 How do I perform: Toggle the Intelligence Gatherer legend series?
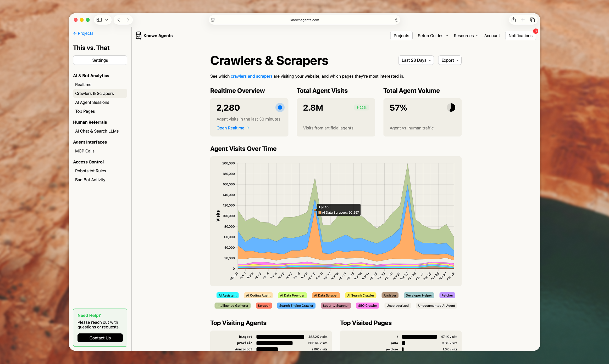232,306
